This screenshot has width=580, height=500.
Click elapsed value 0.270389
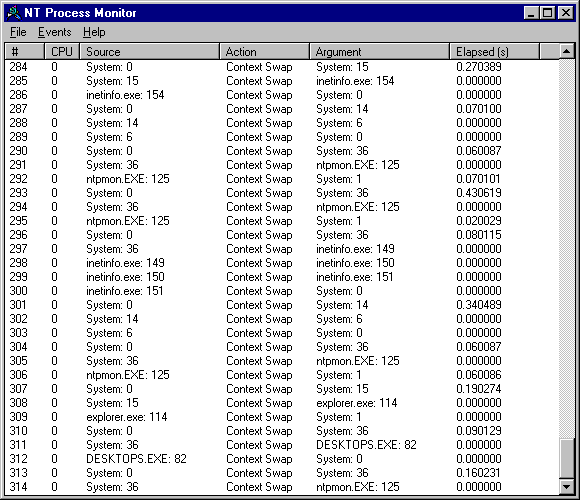click(479, 67)
